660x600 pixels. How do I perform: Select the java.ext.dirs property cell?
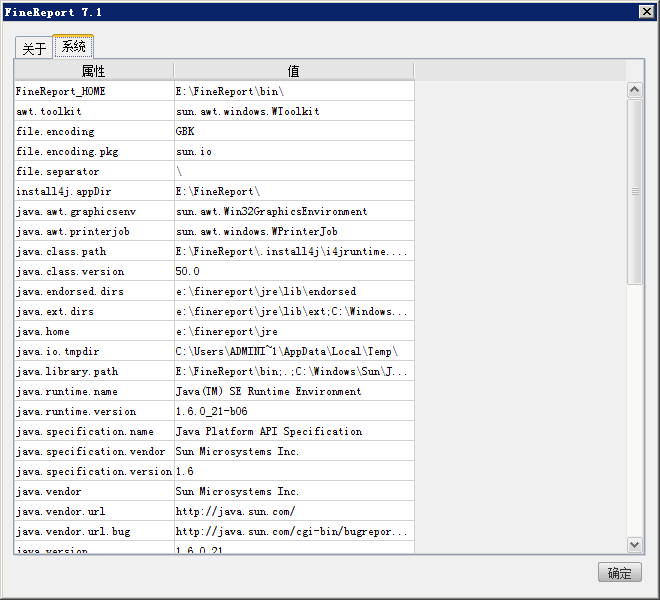click(94, 311)
